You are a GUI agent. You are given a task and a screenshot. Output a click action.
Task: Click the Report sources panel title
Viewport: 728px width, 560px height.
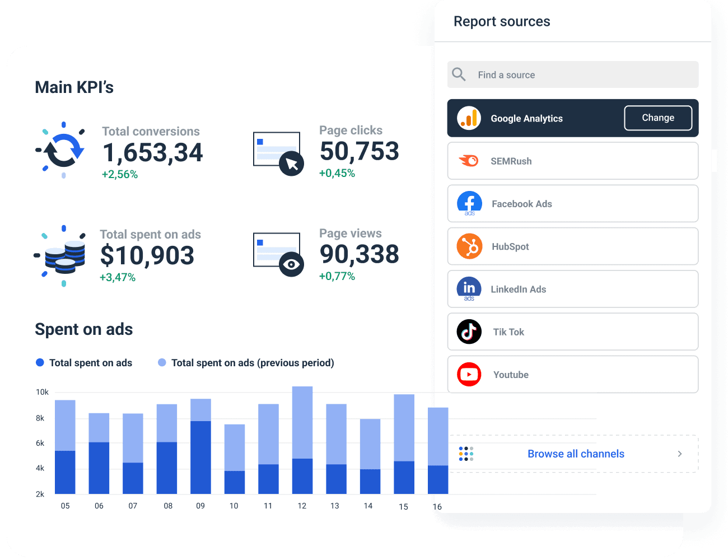pos(502,21)
